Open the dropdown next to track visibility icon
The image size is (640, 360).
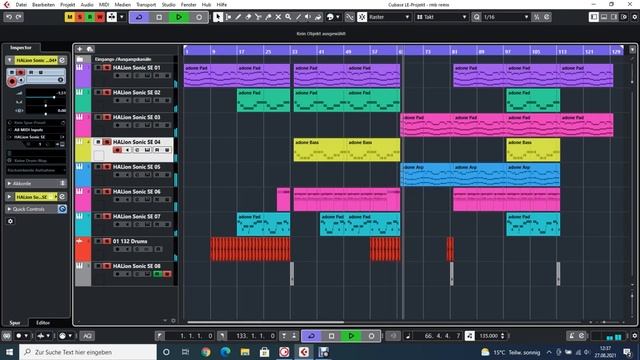122,17
